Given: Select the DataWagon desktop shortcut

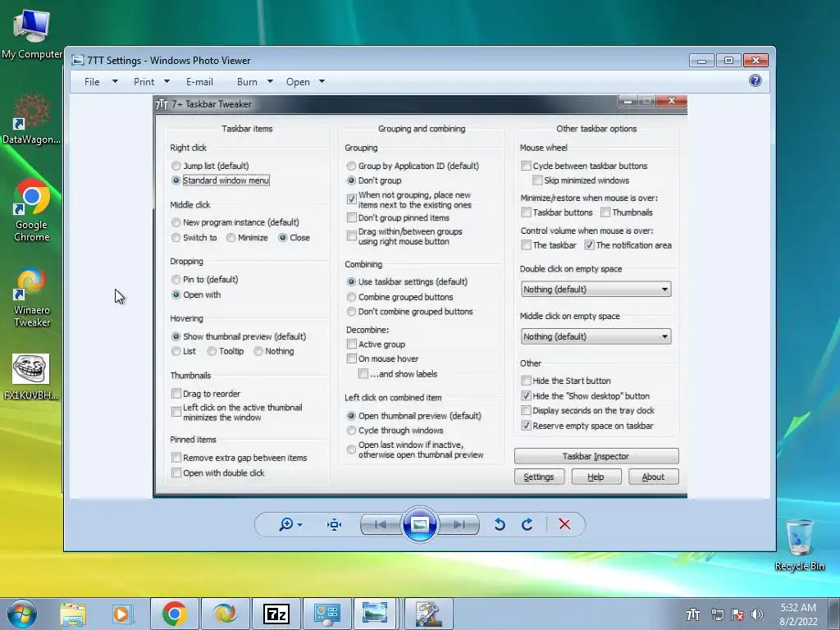Looking at the screenshot, I should [x=32, y=119].
